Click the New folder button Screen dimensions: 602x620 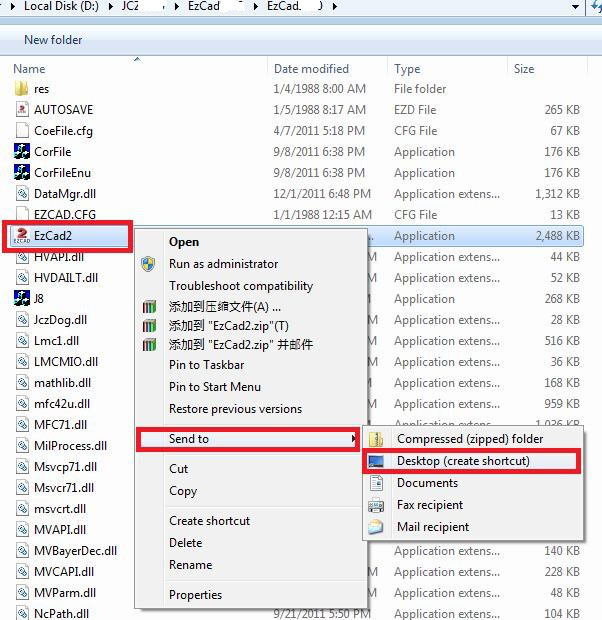tap(53, 40)
